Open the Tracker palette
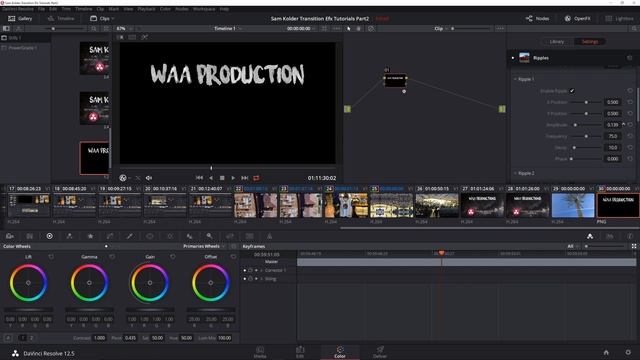The height and width of the screenshot is (360, 640). [170, 236]
